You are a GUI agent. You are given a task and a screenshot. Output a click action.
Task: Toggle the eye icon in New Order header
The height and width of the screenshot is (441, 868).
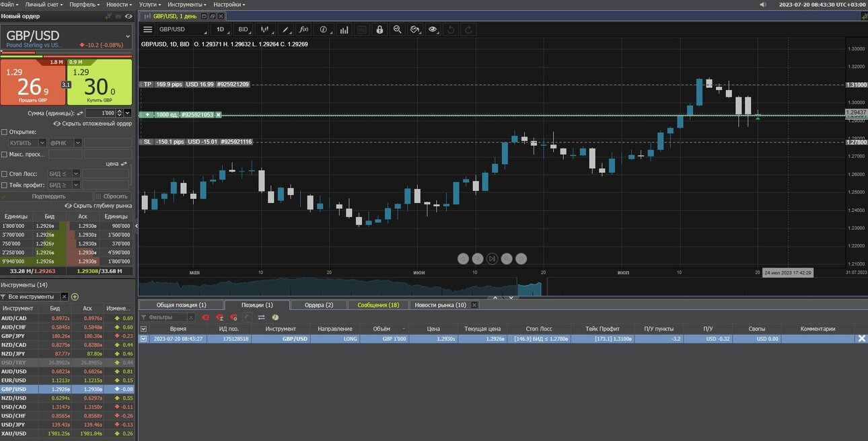pyautogui.click(x=129, y=15)
